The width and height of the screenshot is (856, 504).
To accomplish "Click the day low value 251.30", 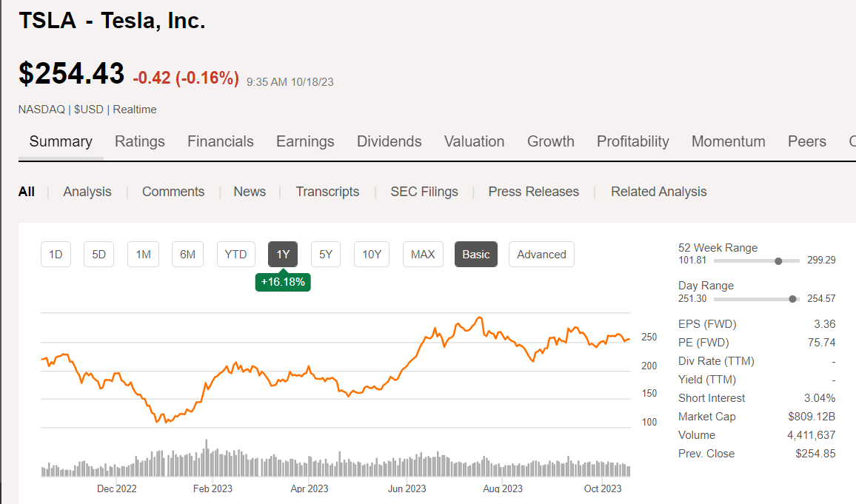I will click(x=692, y=298).
